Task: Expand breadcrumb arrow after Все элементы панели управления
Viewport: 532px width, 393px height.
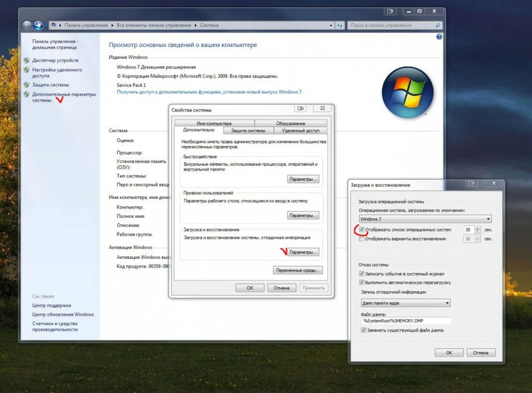Action: coord(196,25)
